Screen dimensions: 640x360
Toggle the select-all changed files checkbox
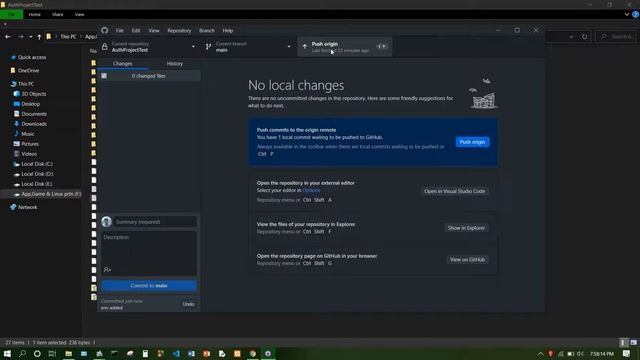[x=104, y=76]
